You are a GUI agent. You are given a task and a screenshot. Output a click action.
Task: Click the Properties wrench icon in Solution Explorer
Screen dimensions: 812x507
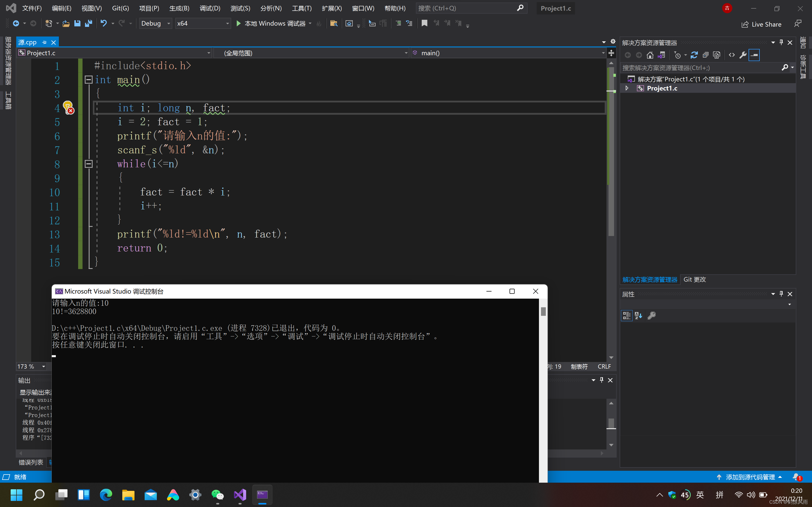pyautogui.click(x=743, y=55)
